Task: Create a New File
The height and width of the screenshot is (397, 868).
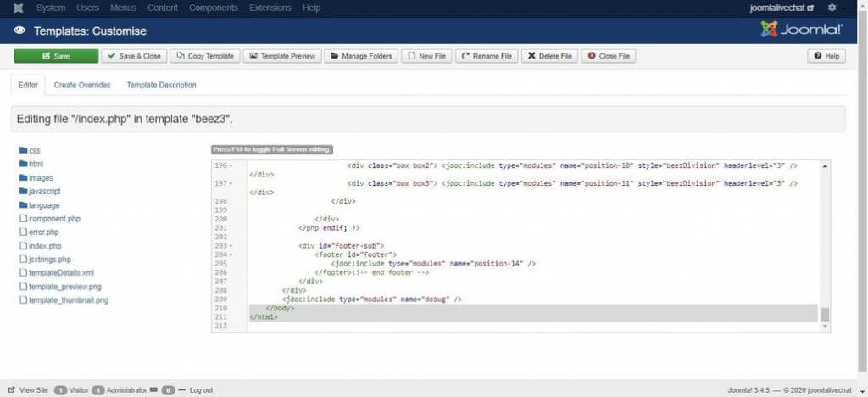Action: pyautogui.click(x=427, y=56)
